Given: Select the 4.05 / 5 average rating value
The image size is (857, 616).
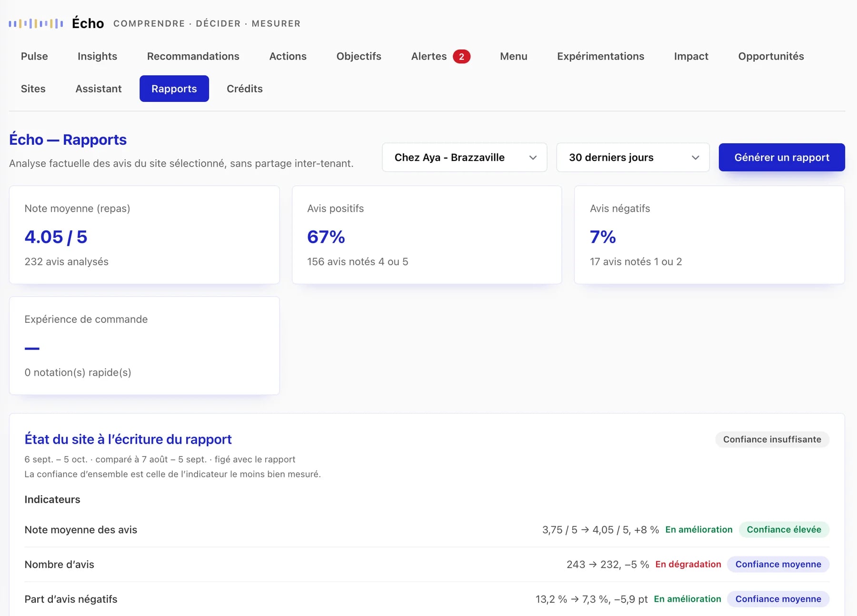Looking at the screenshot, I should (x=56, y=237).
